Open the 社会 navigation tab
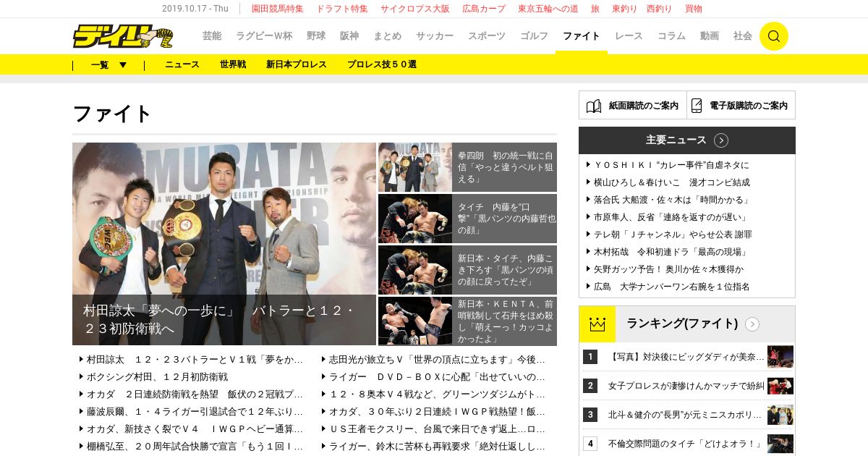This screenshot has height=456, width=868. (x=743, y=36)
